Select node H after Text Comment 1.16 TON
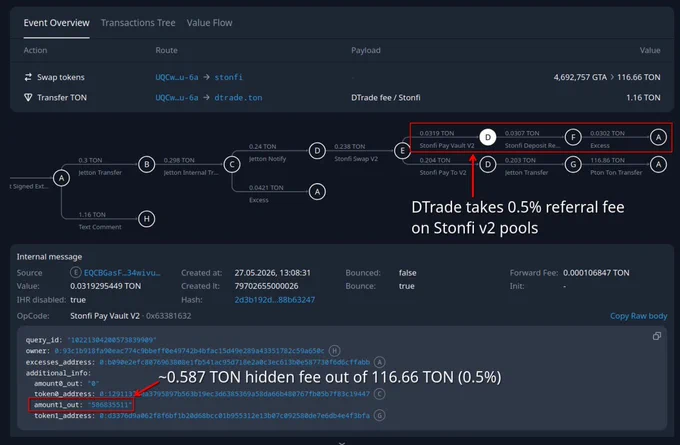This screenshot has height=445, width=680. 147,219
